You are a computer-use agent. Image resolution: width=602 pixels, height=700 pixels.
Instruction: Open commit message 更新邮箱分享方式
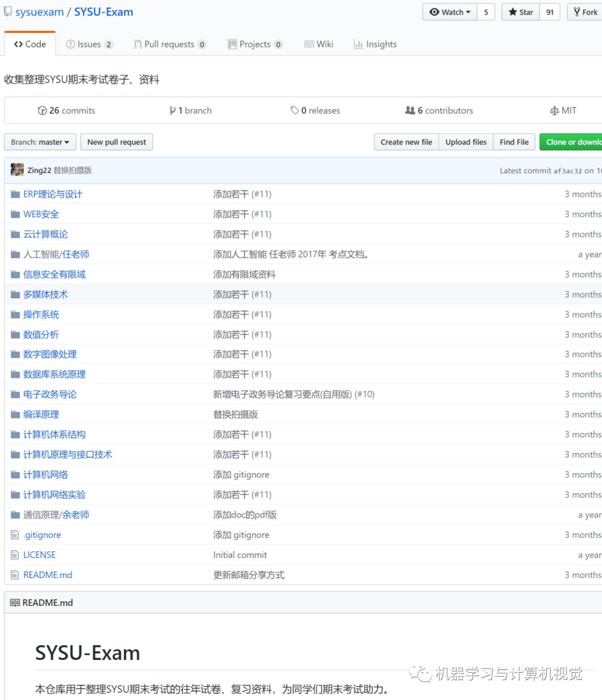249,575
